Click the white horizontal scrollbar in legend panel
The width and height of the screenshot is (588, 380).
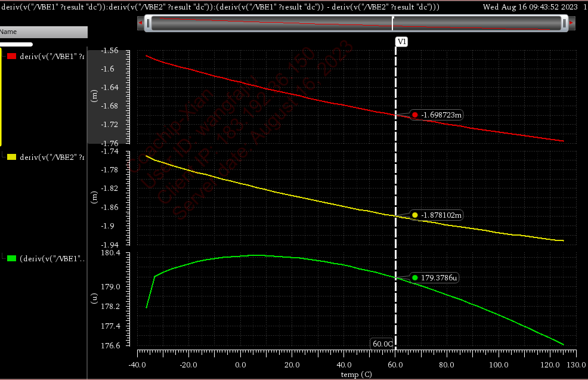click(16, 44)
